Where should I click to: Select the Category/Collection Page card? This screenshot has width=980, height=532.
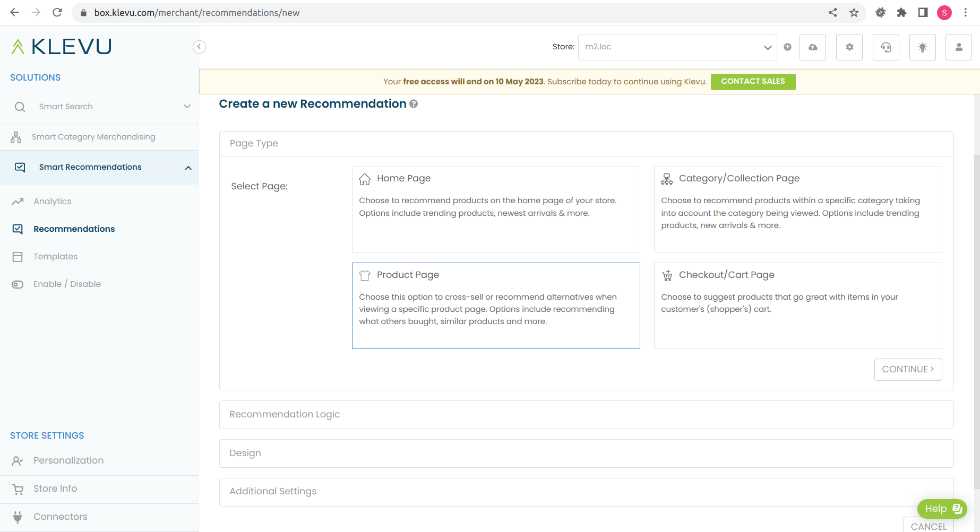tap(798, 210)
